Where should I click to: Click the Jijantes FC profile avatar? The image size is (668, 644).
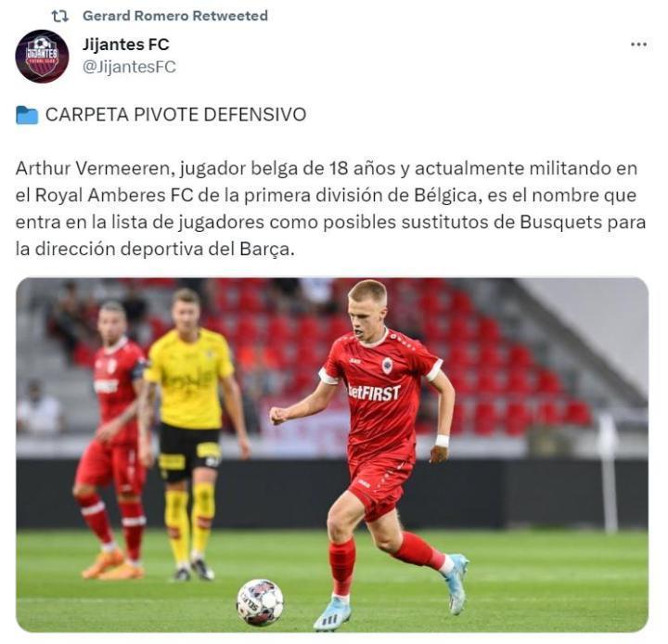pyautogui.click(x=42, y=56)
